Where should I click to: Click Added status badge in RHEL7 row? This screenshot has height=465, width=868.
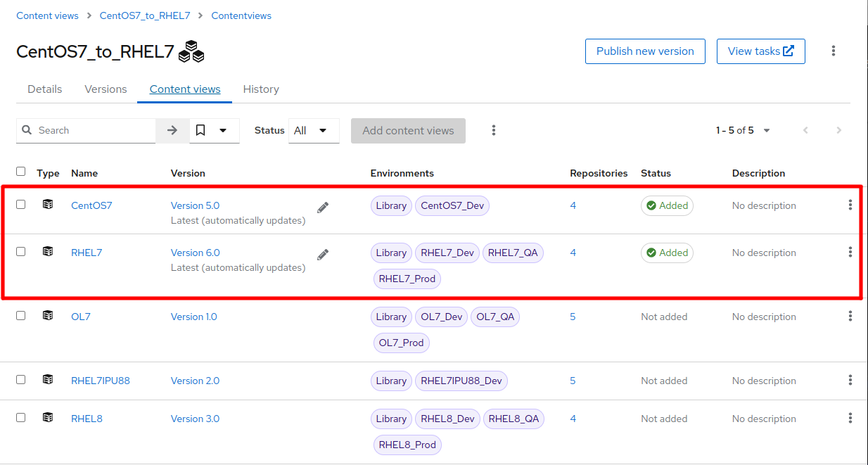667,253
